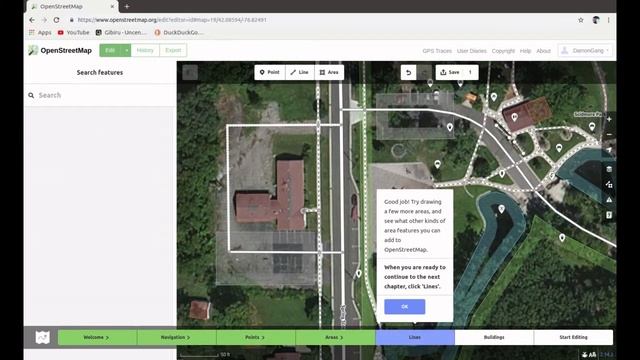The image size is (640, 360).
Task: Open User Diaries link
Action: click(x=471, y=51)
